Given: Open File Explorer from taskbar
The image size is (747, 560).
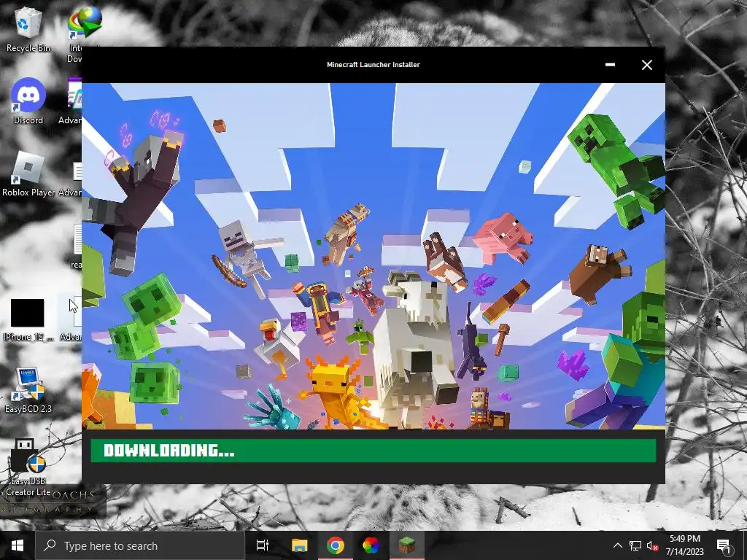Looking at the screenshot, I should [x=299, y=545].
